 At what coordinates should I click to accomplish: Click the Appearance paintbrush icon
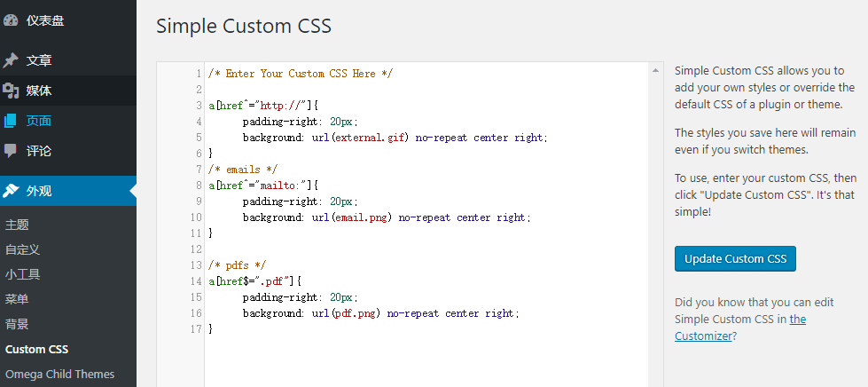click(x=11, y=191)
